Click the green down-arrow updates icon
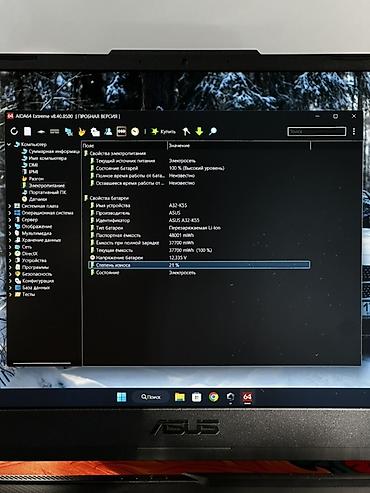The height and width of the screenshot is (493, 370). point(199,131)
